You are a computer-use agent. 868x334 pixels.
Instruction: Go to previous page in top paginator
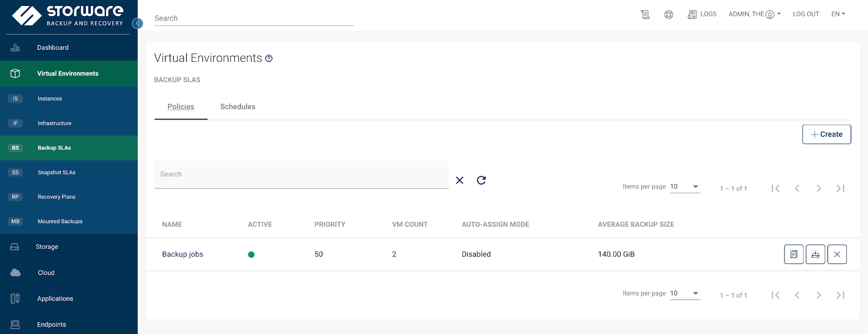[797, 188]
